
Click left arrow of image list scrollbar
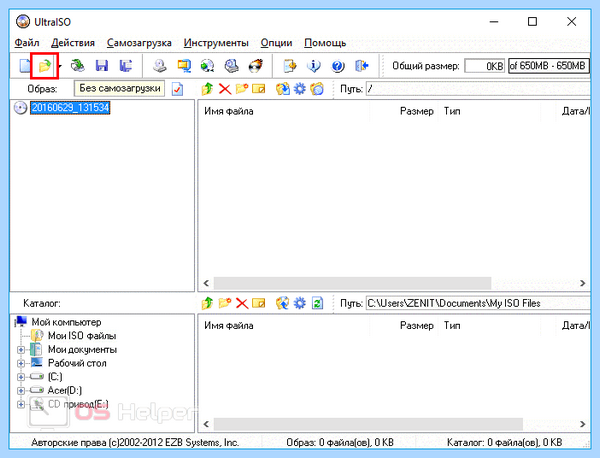(x=206, y=283)
